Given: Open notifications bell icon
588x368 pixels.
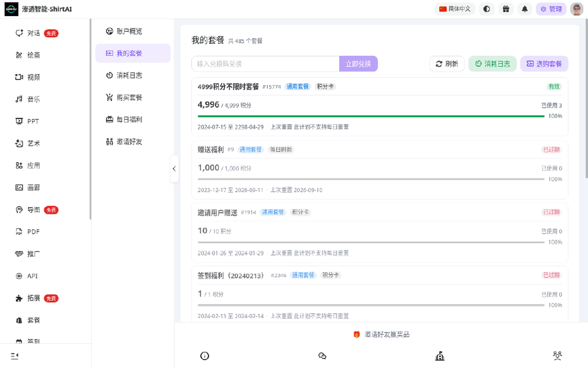Looking at the screenshot, I should [525, 9].
